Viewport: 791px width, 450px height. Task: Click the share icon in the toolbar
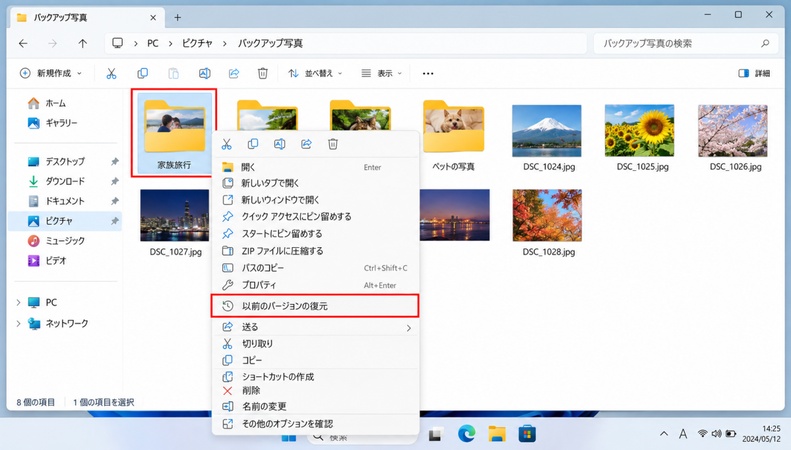tap(234, 74)
